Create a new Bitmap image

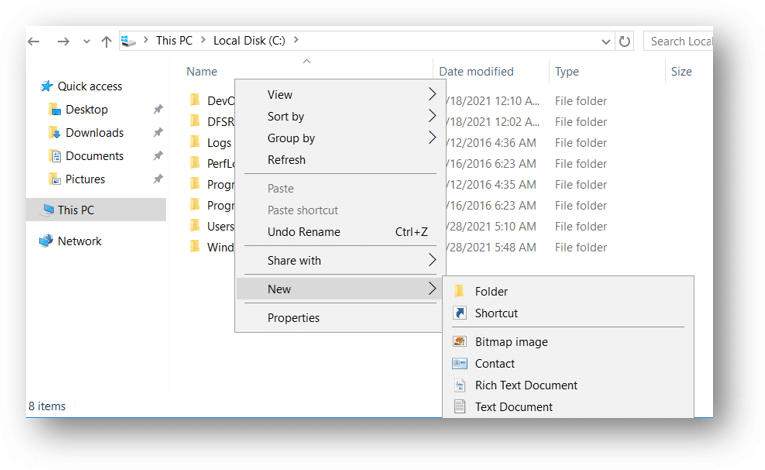(x=568, y=342)
